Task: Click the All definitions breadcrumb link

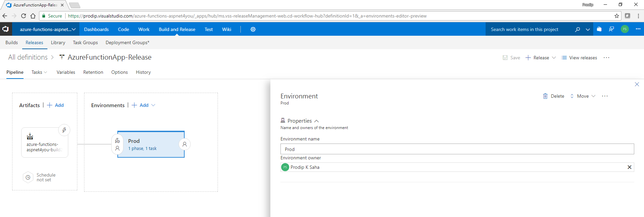Action: click(x=28, y=57)
